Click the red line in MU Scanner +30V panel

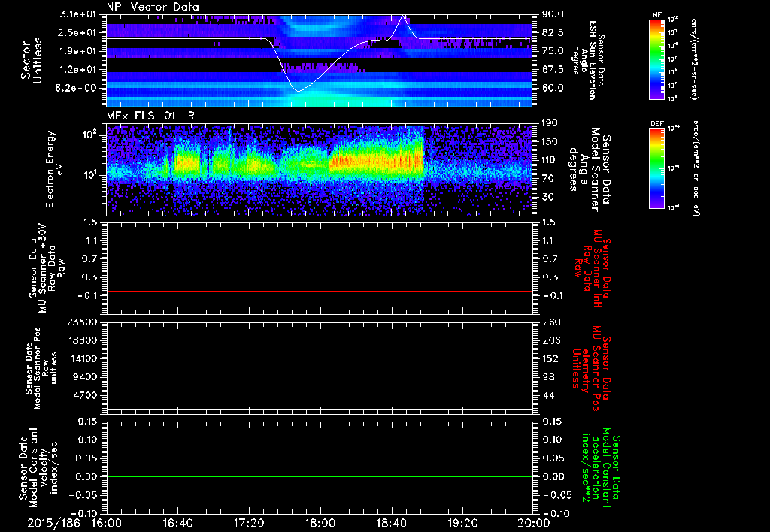320,291
